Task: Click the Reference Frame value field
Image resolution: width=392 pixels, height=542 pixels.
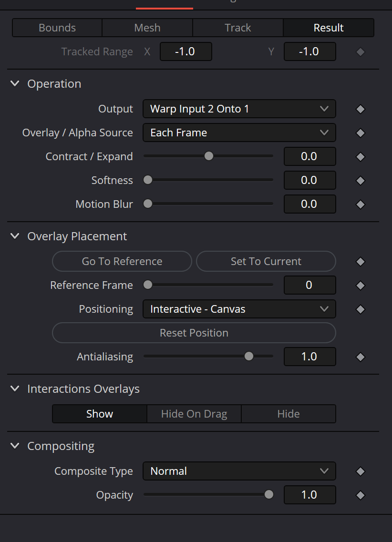Action: point(309,285)
